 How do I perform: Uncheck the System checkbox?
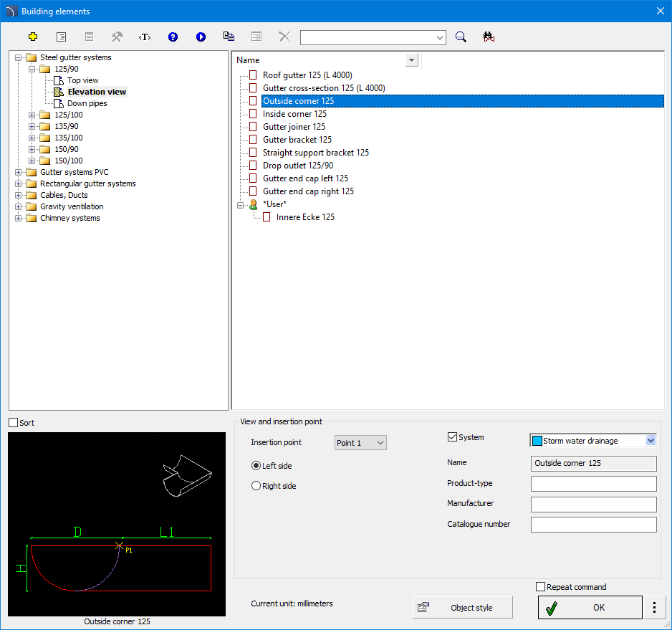click(x=452, y=437)
